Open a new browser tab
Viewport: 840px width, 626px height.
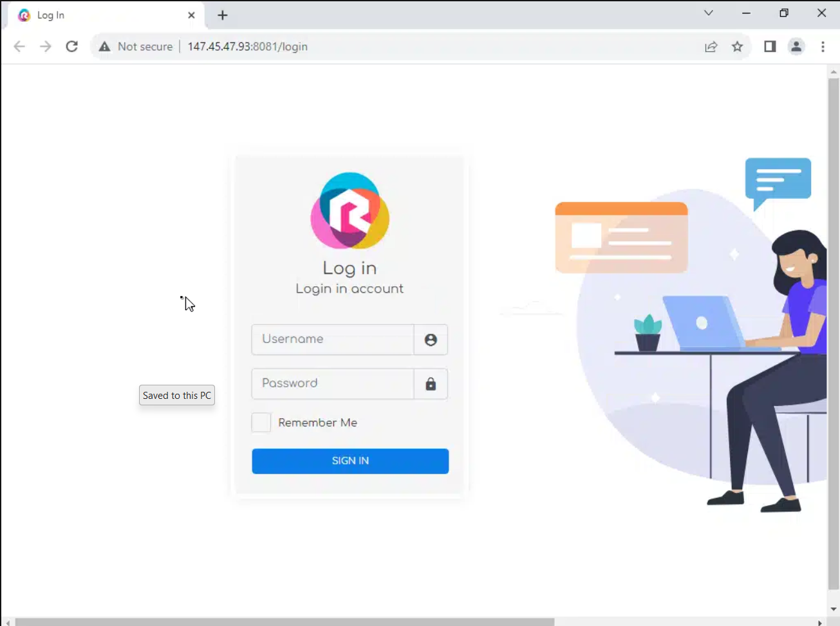tap(223, 15)
